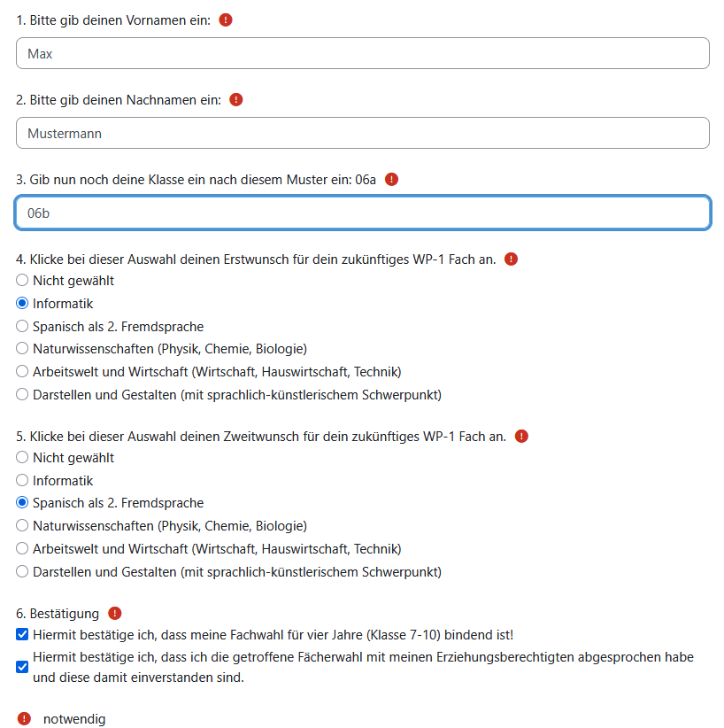Screen dimensions: 724x728
Task: Select Nicht gewählt for the Zweitwunsch
Action: [21, 457]
